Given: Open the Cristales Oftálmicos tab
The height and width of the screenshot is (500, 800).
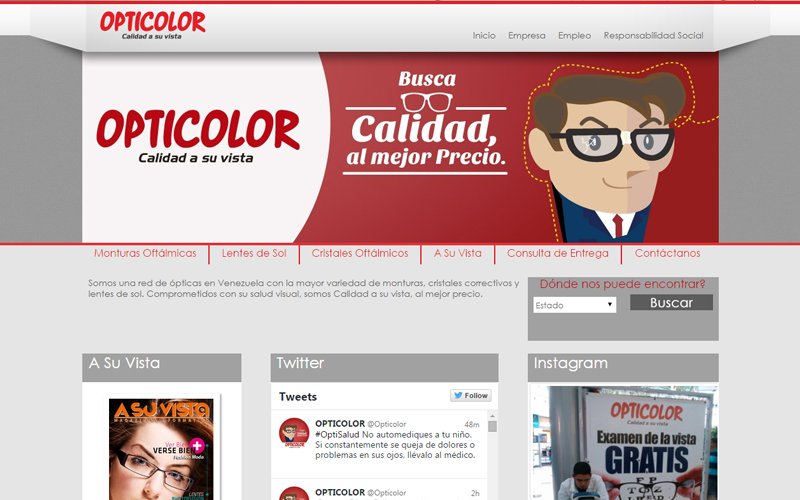Looking at the screenshot, I should (x=360, y=254).
